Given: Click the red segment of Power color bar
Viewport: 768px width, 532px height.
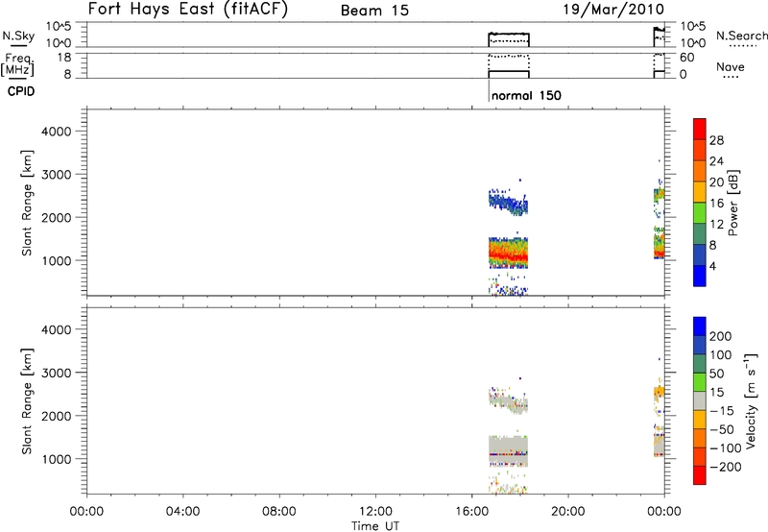Looking at the screenshot, I should pyautogui.click(x=700, y=129).
